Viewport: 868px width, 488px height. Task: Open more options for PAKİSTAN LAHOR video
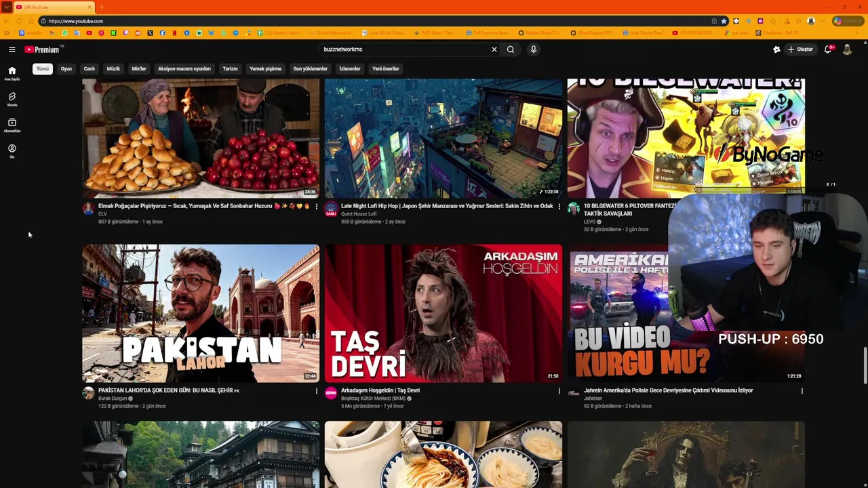click(316, 390)
